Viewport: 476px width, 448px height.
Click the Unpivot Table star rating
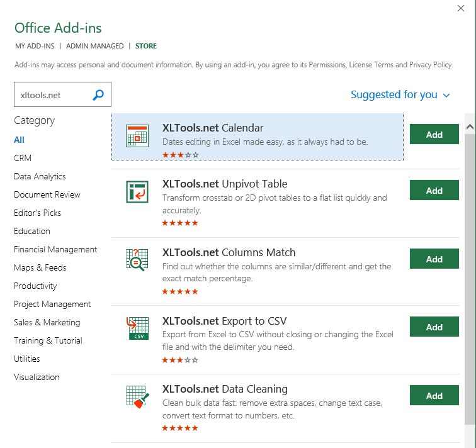pos(180,223)
